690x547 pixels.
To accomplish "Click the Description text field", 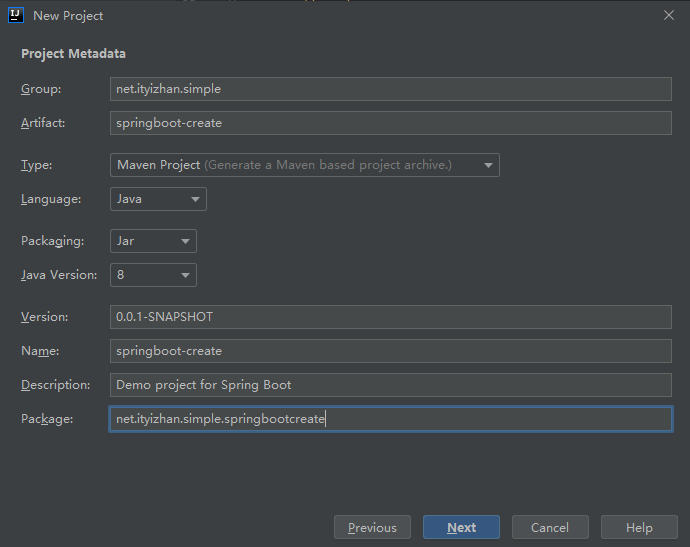I will (x=391, y=385).
